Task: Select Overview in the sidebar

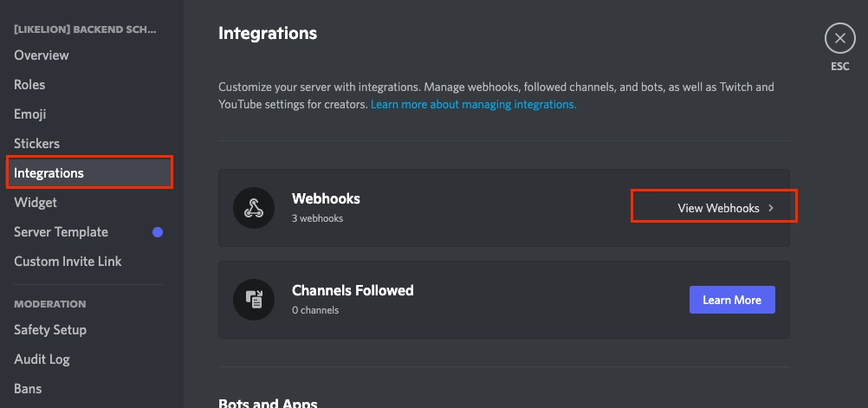Action: (42, 55)
